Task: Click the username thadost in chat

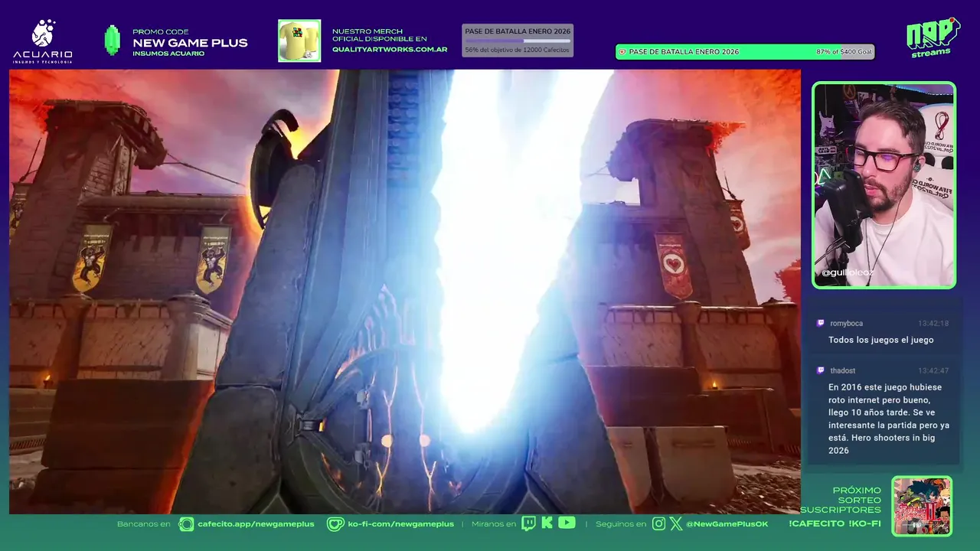Action: [x=843, y=370]
